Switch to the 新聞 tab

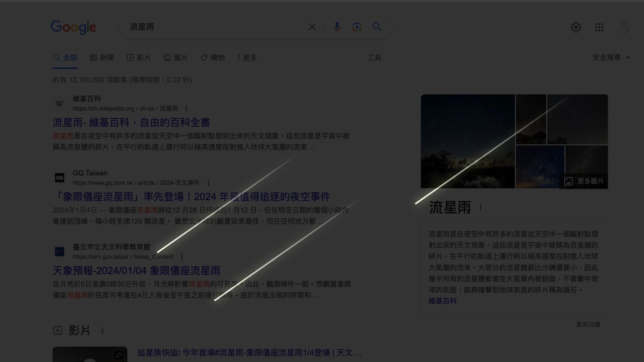(102, 58)
